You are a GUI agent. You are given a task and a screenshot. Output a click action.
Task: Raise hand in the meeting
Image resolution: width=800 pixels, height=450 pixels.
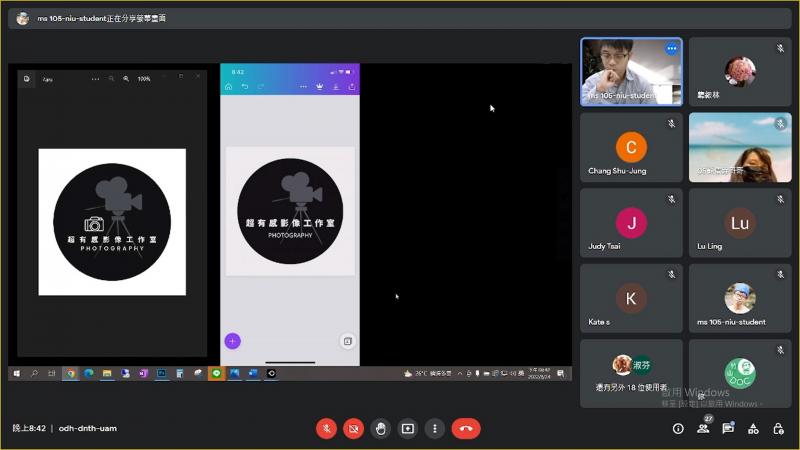pos(380,428)
